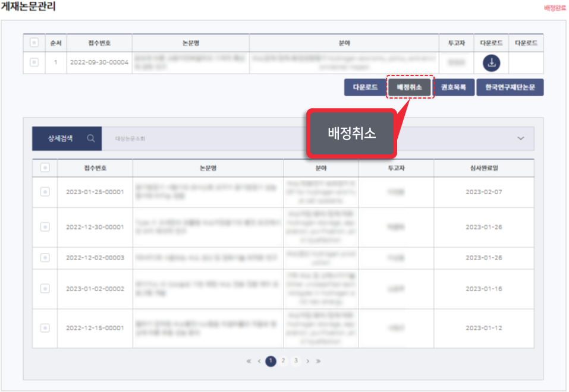Open page 3 of the results
This screenshot has height=392, width=569.
click(x=295, y=361)
